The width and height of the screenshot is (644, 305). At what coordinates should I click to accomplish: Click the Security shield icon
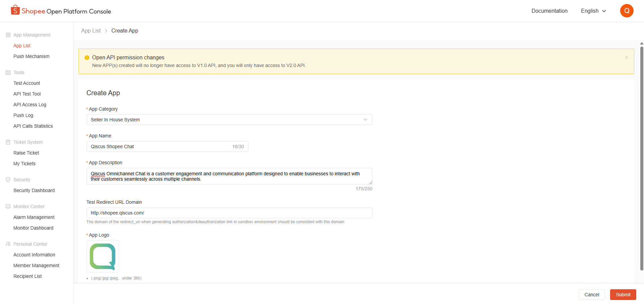8,180
